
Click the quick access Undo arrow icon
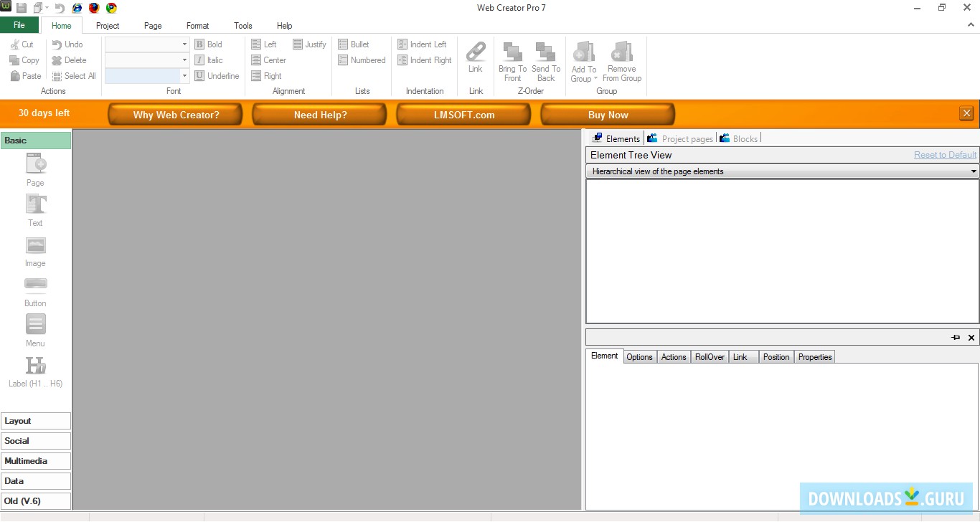click(x=60, y=8)
